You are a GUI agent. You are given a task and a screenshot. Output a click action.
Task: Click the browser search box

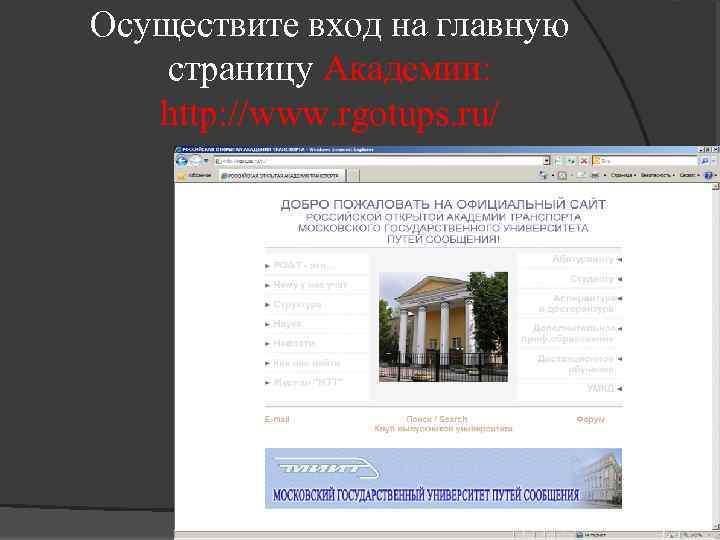click(645, 161)
